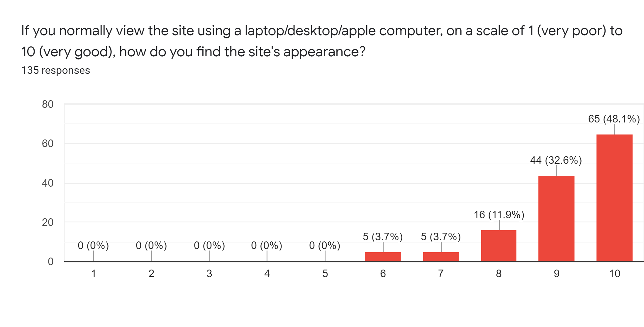Viewport: 644px width, 327px height.
Task: Select the 16 (11.9%) data label
Action: pos(499,215)
